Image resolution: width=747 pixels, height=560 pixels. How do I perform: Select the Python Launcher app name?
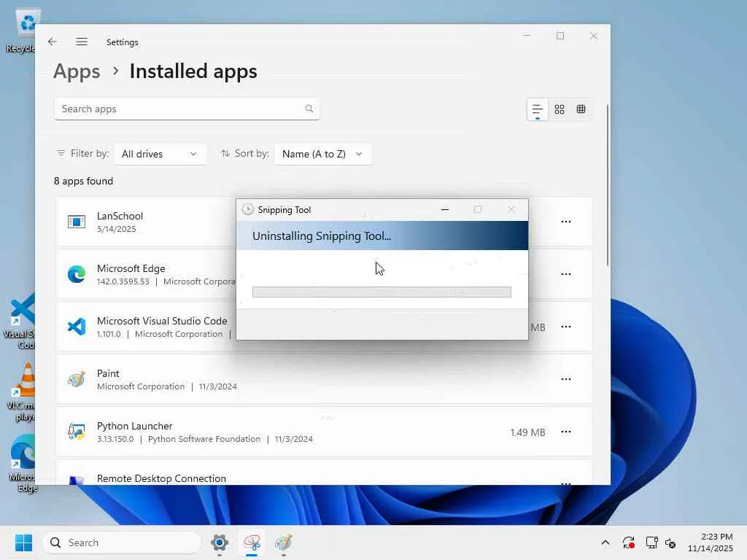pyautogui.click(x=135, y=426)
